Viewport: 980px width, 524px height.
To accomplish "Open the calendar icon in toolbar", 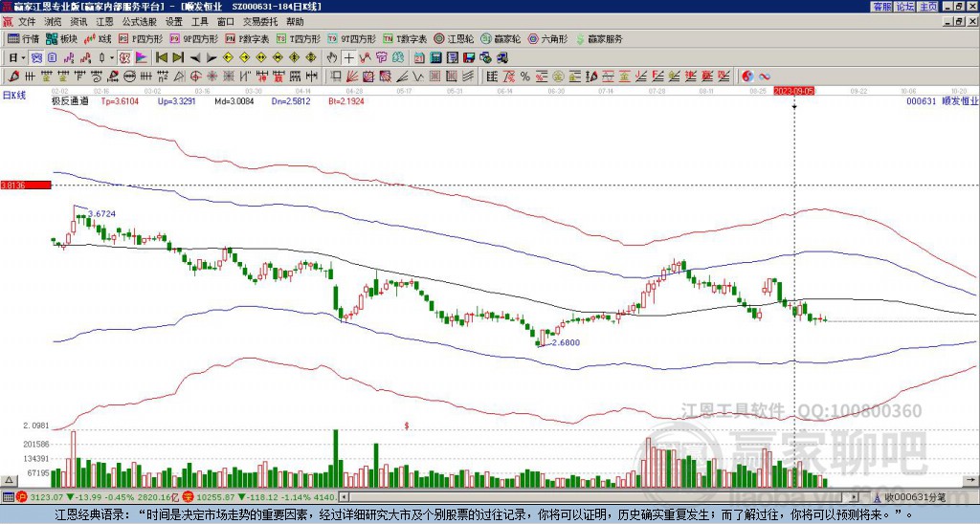I will [419, 58].
